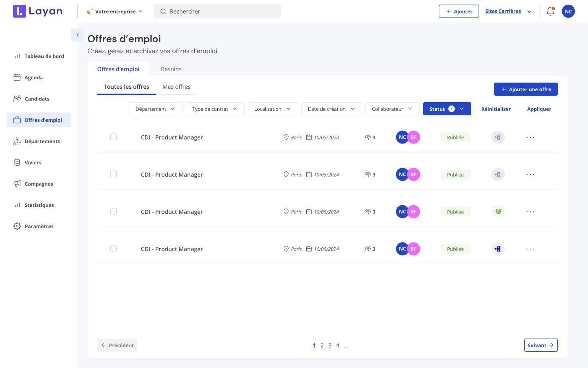Open the three-dot menu on last offer
Image resolution: width=588 pixels, height=368 pixels.
coord(530,249)
